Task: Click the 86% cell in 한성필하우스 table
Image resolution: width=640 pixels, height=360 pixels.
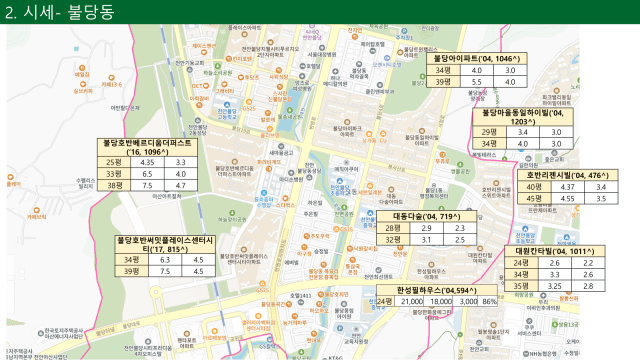Action: point(489,301)
